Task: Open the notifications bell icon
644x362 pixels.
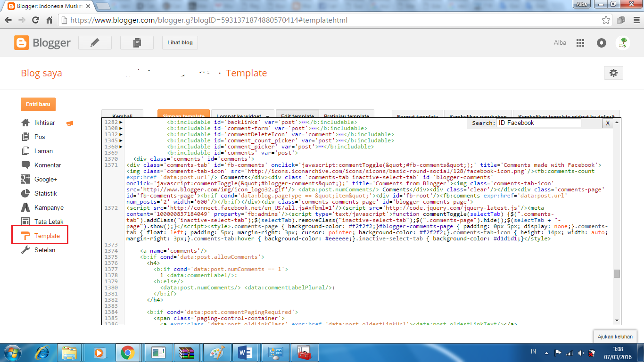Action: (601, 42)
